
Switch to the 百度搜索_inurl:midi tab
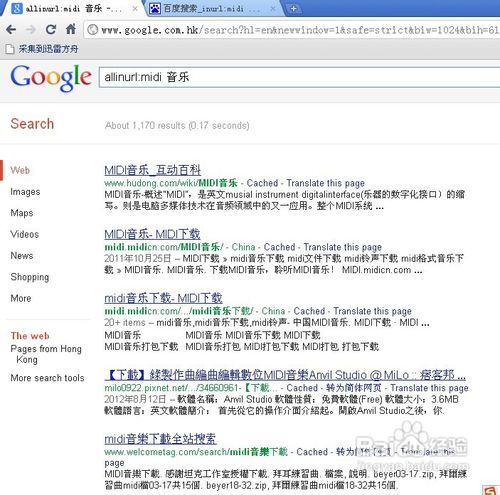click(213, 9)
